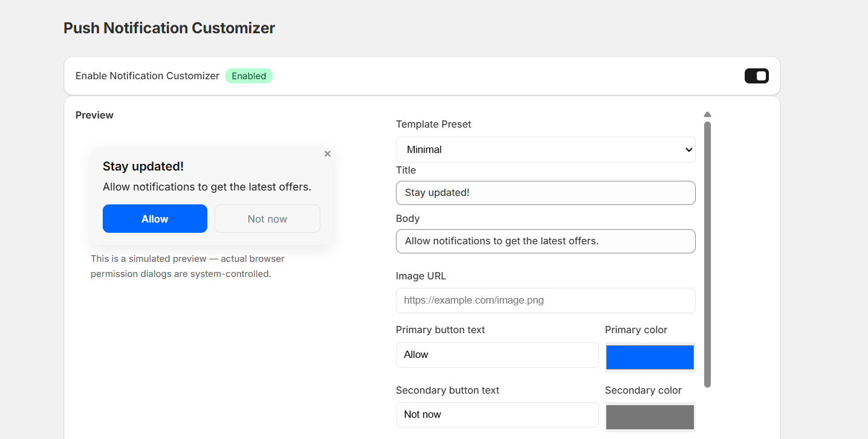Toggle the Enable Notification Customizer switch
The image size is (868, 439).
(756, 76)
